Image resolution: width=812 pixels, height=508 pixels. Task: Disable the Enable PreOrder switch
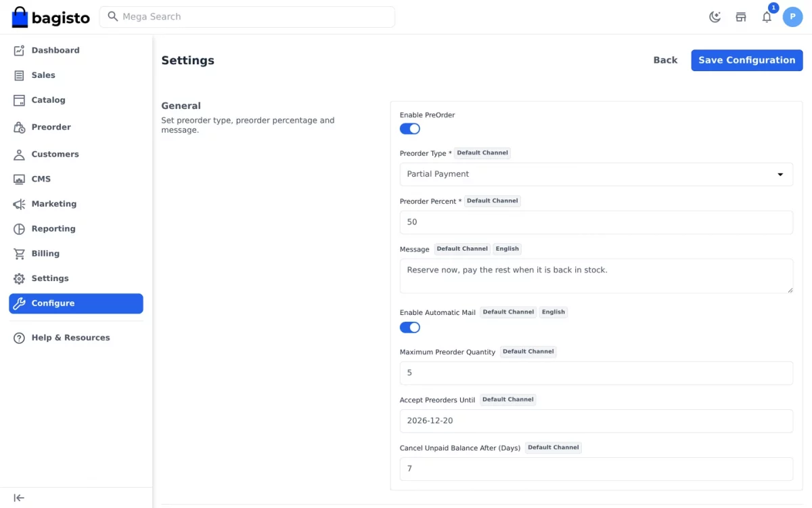pyautogui.click(x=410, y=129)
